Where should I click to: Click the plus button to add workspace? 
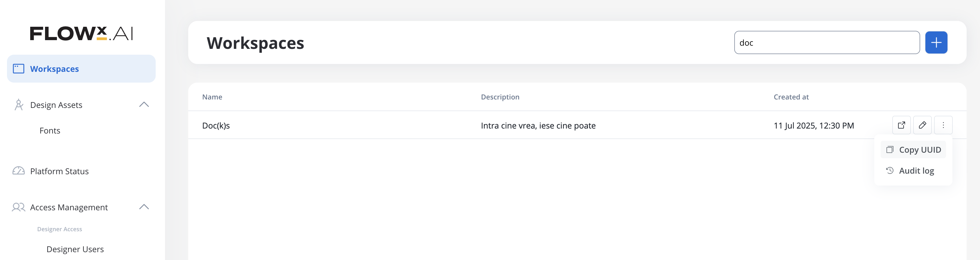pos(936,43)
